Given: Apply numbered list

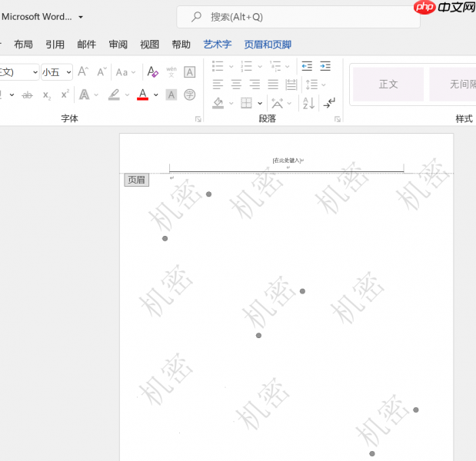Looking at the screenshot, I should (246, 66).
